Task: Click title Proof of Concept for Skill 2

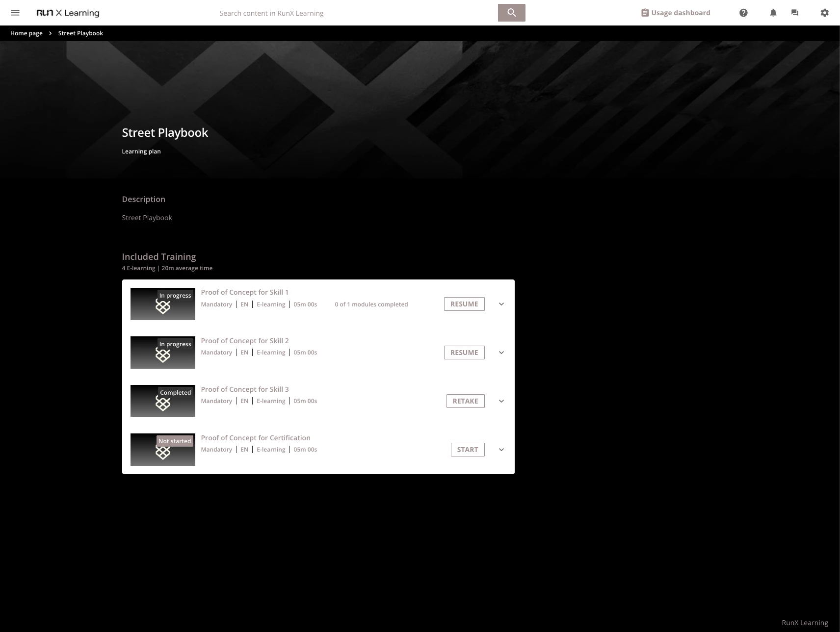Action: point(245,341)
